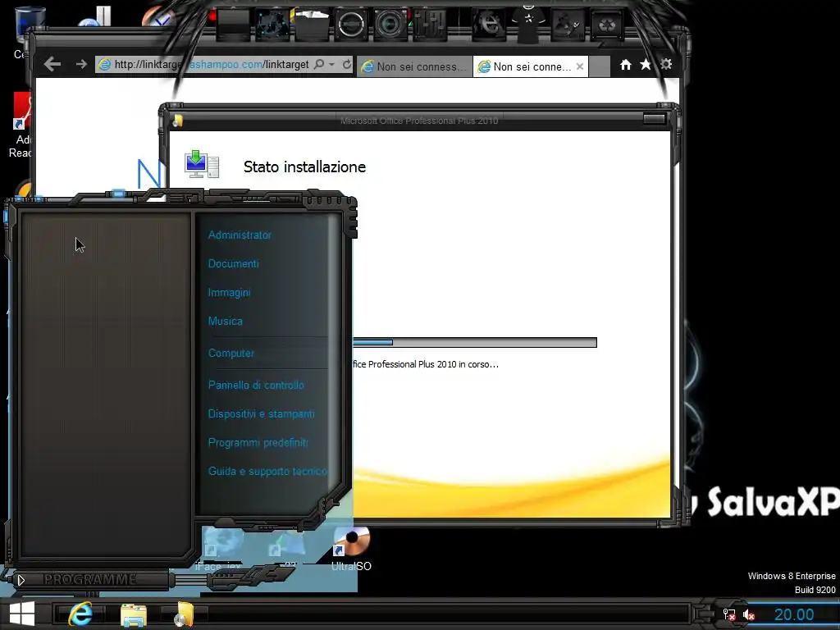Click the Office 2010 title bar button
The image size is (840, 630).
[x=654, y=120]
